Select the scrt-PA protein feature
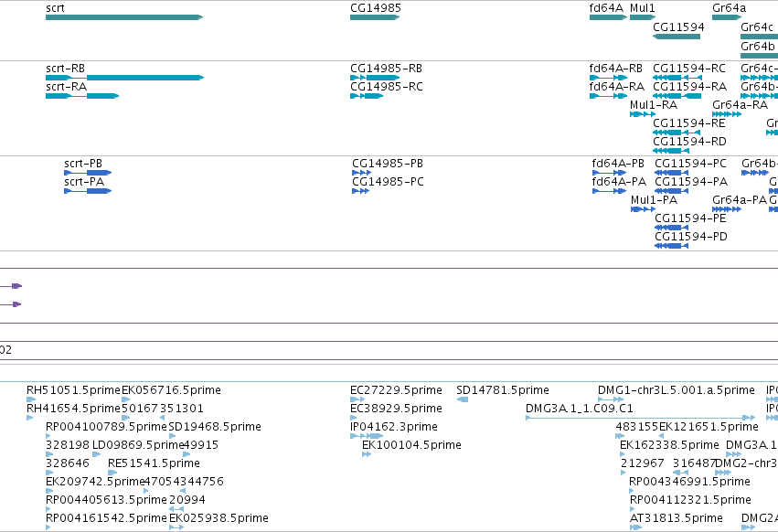This screenshot has width=778, height=532. 88,191
